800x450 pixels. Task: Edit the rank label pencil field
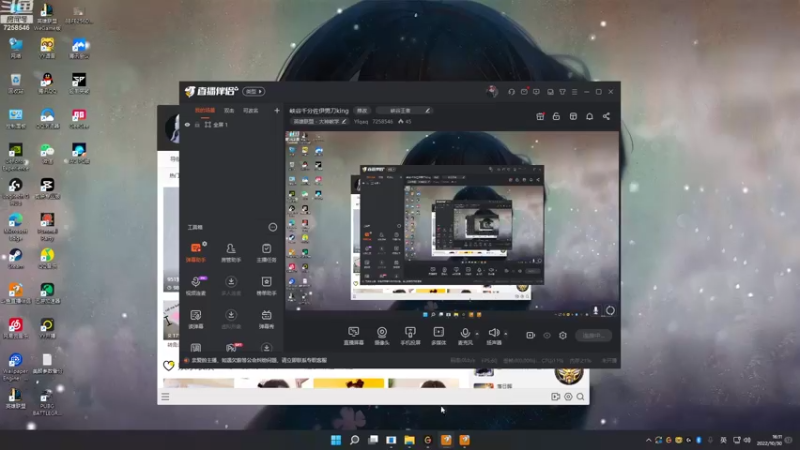click(x=404, y=110)
